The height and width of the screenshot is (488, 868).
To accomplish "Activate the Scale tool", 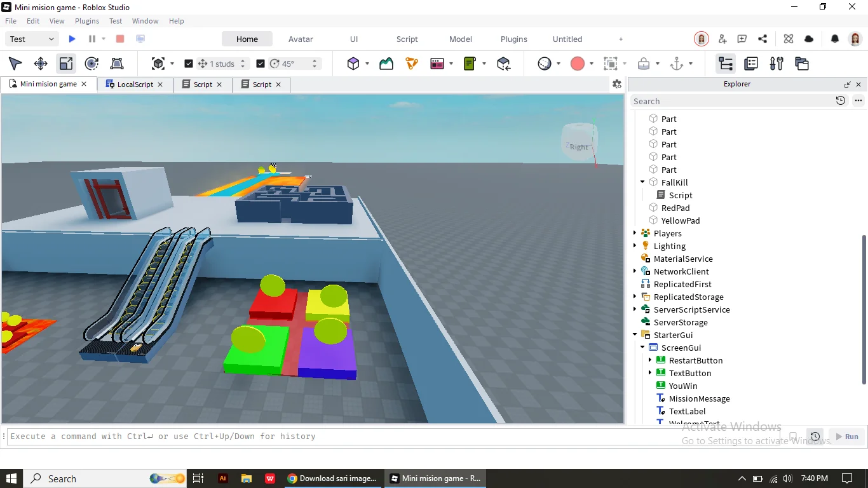I will [x=66, y=64].
